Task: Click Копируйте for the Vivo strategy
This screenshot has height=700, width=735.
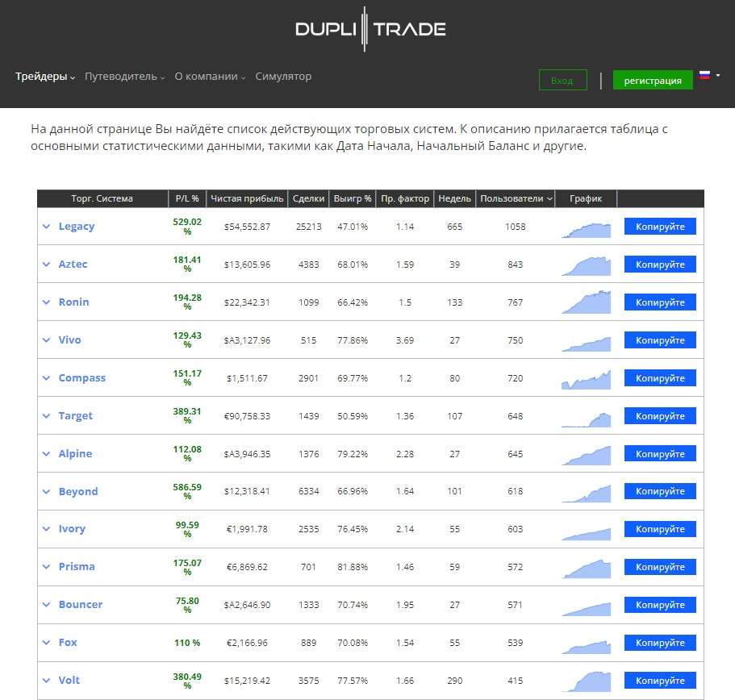Action: (x=660, y=340)
